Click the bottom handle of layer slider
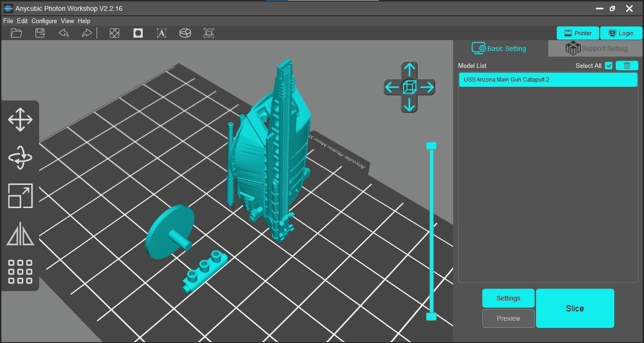 (x=431, y=317)
